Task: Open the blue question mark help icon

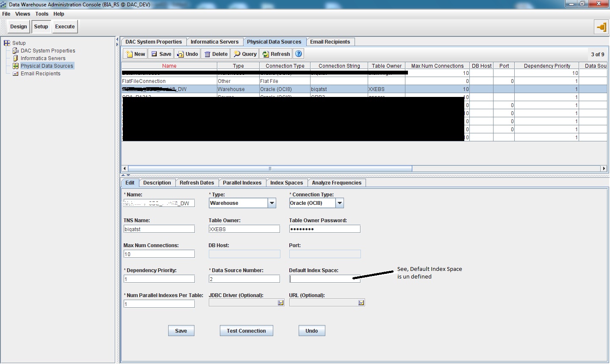Action: pos(299,54)
